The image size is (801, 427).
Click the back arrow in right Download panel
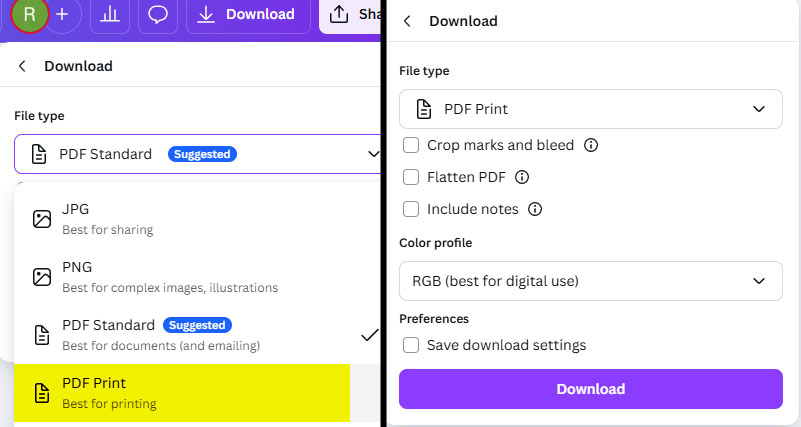[407, 21]
